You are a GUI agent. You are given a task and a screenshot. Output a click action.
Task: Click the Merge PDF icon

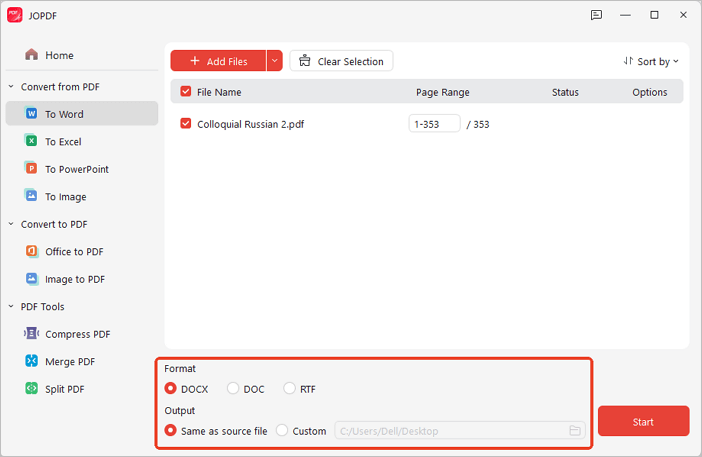32,361
